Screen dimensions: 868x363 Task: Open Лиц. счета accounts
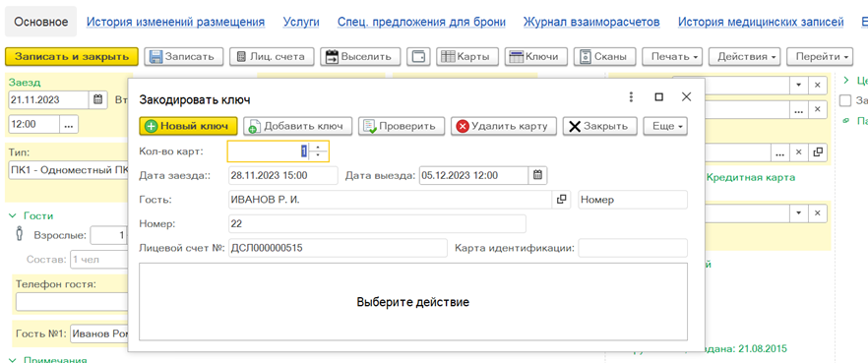point(272,56)
